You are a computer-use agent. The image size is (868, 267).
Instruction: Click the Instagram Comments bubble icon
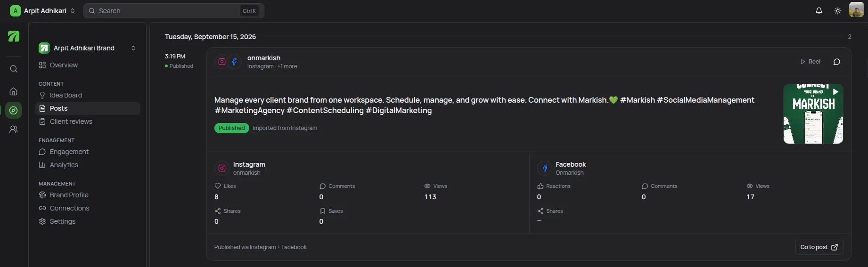coord(323,186)
